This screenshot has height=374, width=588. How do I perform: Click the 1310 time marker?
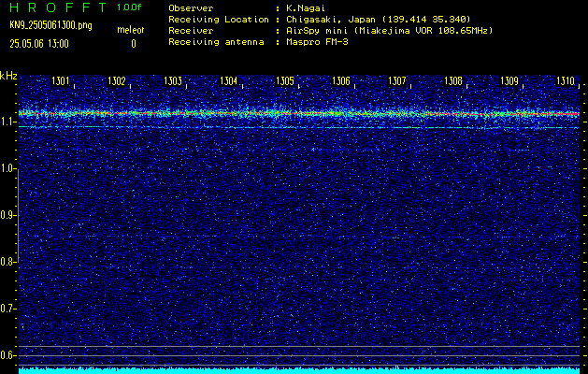click(x=566, y=80)
